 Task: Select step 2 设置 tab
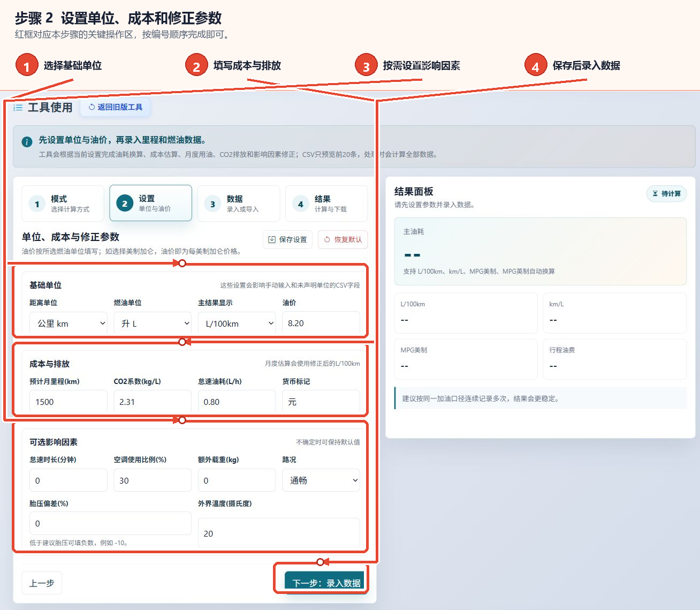click(151, 204)
